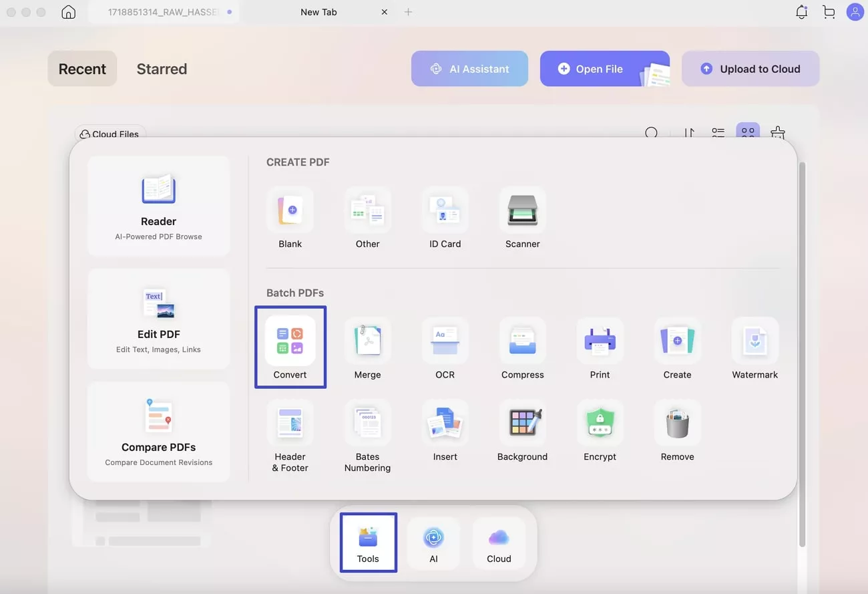Open the Compress tool

(x=522, y=341)
